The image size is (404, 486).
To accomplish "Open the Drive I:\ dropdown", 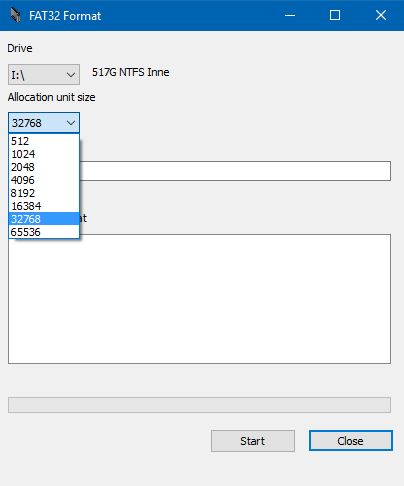I will coord(44,75).
